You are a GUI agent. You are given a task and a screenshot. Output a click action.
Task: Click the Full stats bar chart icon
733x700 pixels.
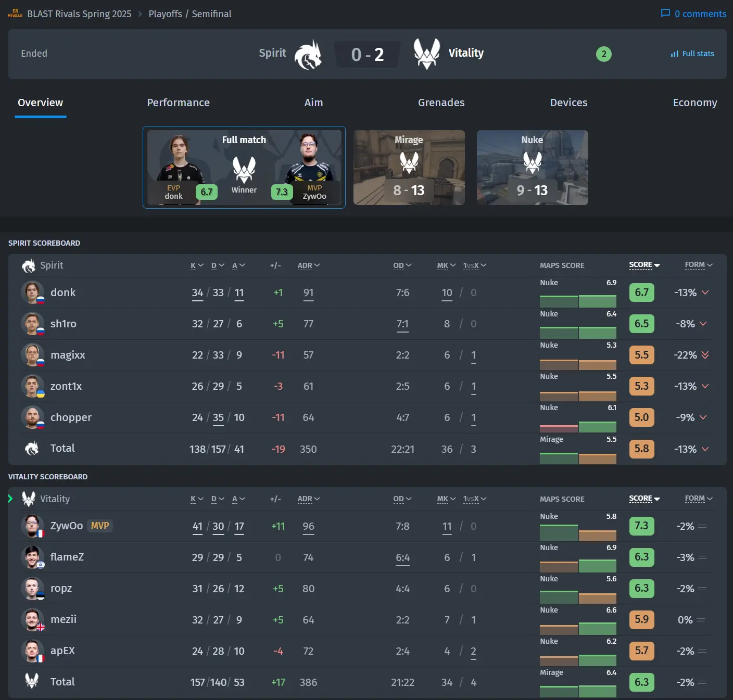[674, 54]
